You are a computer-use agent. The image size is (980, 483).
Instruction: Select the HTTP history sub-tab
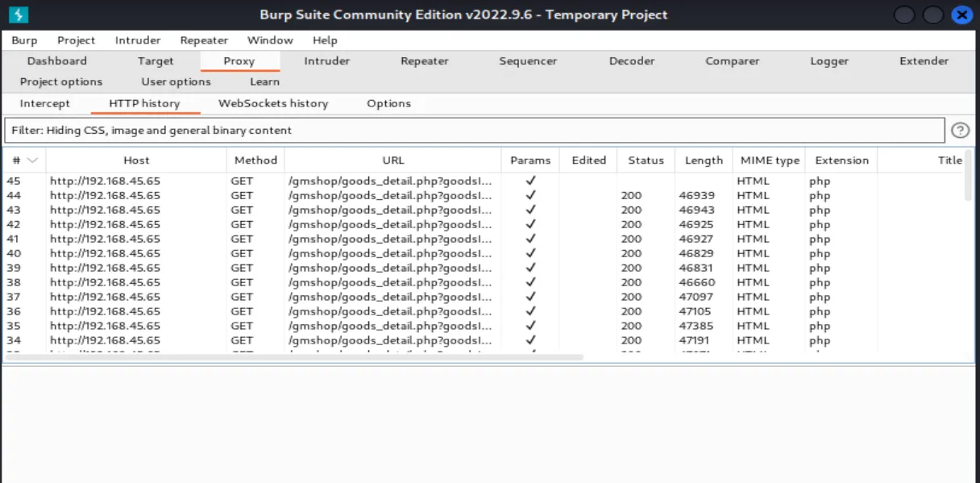pos(144,103)
